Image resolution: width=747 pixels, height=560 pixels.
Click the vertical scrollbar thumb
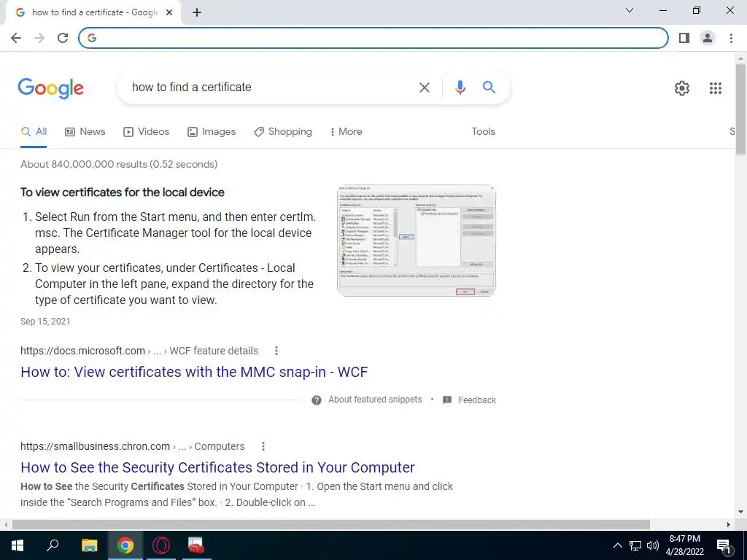click(x=740, y=109)
